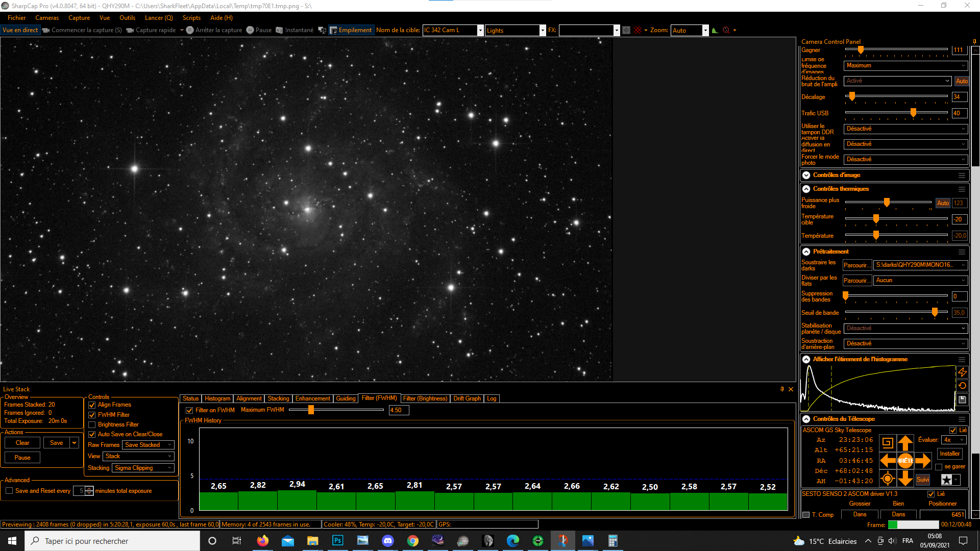Start spiral search on the telescope pad
Viewport: 980px width, 551px height.
(x=888, y=443)
